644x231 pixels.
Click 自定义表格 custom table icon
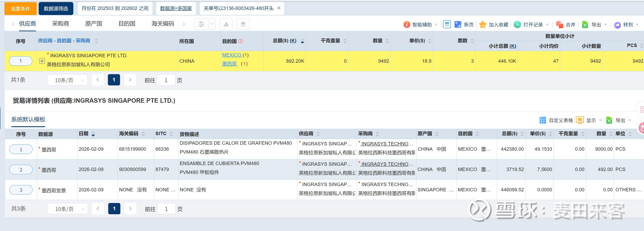(542, 120)
